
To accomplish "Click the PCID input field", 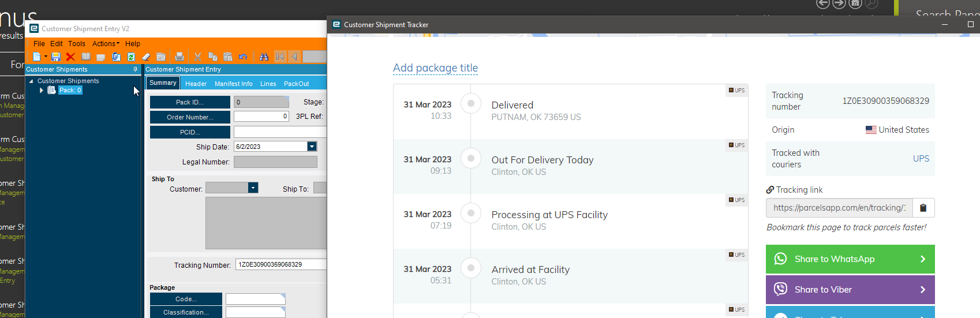I will tap(280, 132).
